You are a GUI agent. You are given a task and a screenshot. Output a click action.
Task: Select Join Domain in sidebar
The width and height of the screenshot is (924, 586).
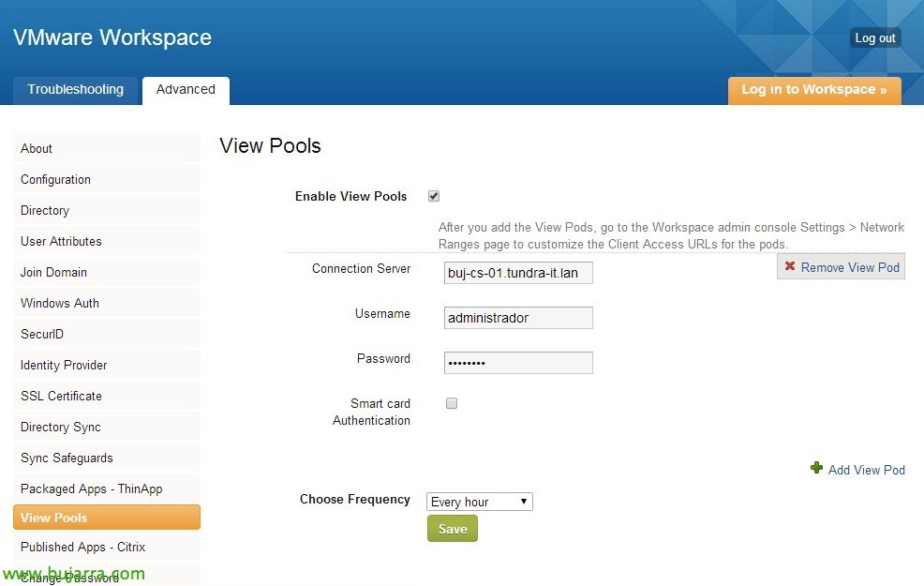pos(107,272)
